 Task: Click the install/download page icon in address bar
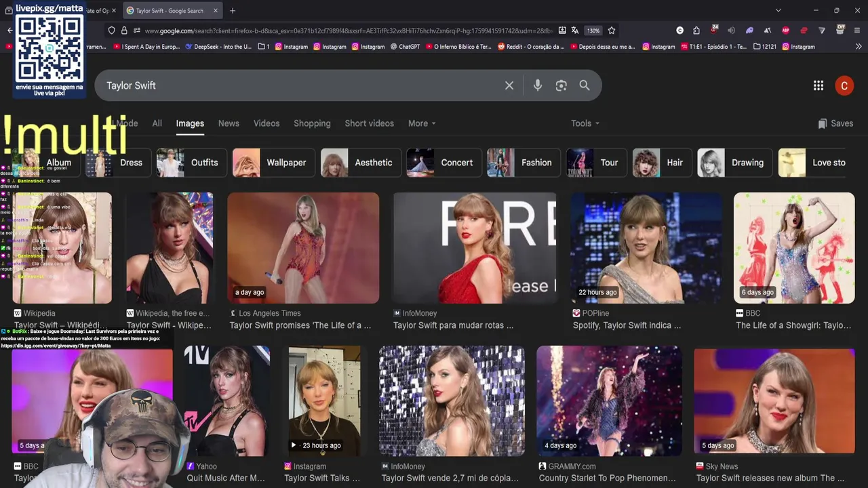pyautogui.click(x=562, y=30)
